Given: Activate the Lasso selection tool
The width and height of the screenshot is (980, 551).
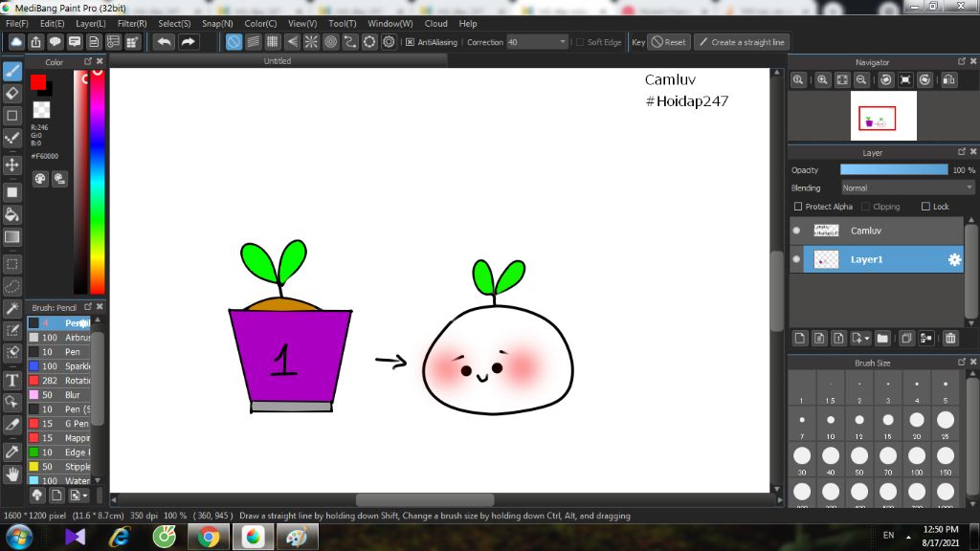Looking at the screenshot, I should coord(11,287).
